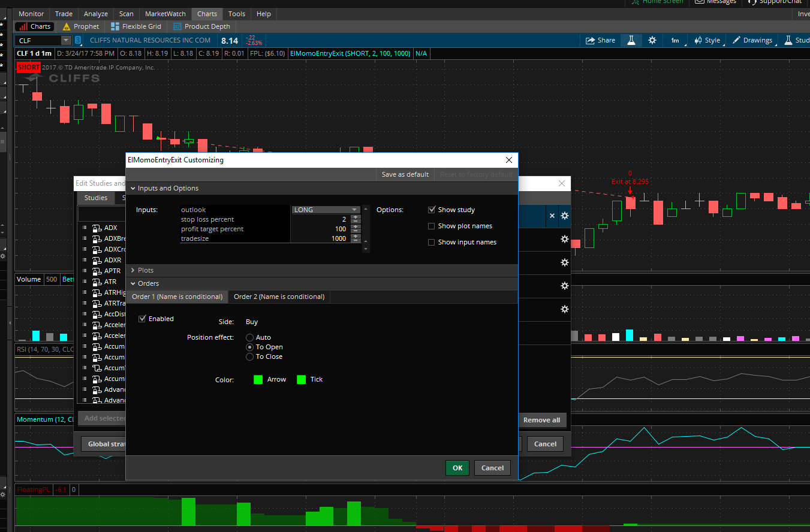Image resolution: width=810 pixels, height=532 pixels.
Task: Enable Show input names checkbox
Action: point(432,242)
